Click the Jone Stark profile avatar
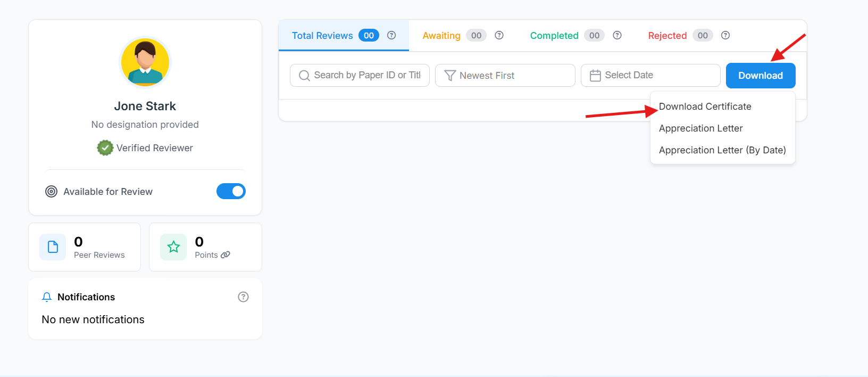The image size is (868, 377). pyautogui.click(x=145, y=62)
